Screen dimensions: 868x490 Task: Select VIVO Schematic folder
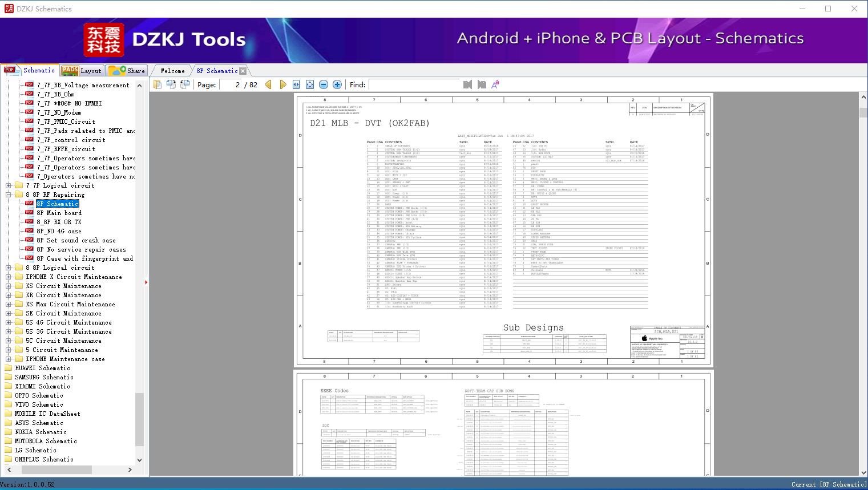39,404
